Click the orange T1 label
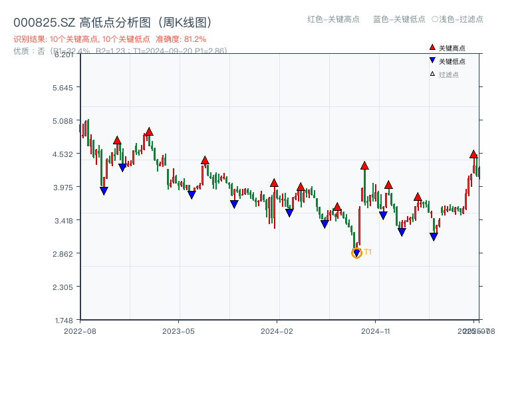Screen dimensions: 532x399 click(x=368, y=252)
